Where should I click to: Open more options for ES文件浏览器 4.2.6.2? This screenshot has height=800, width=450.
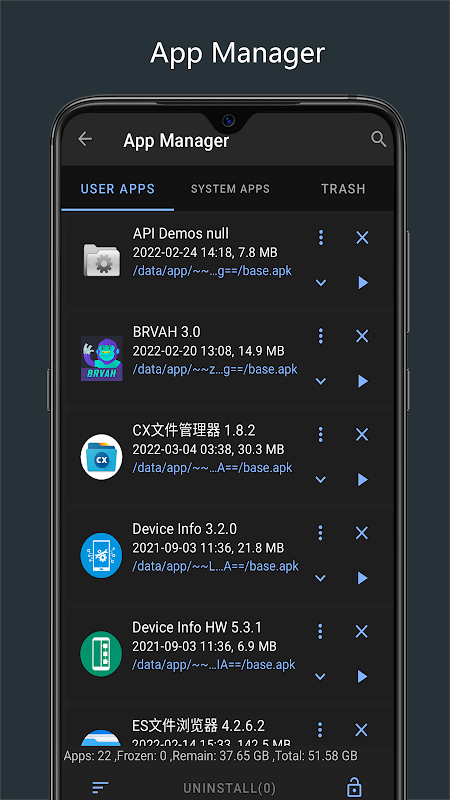320,730
